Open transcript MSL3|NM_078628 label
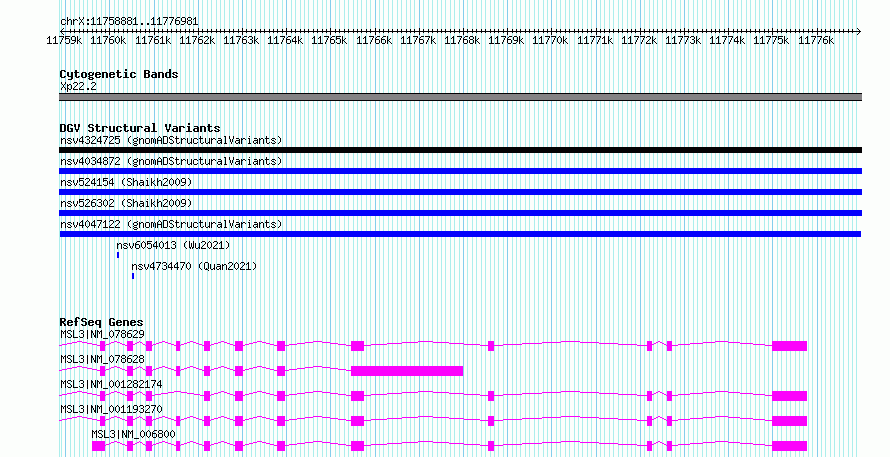 (102, 359)
